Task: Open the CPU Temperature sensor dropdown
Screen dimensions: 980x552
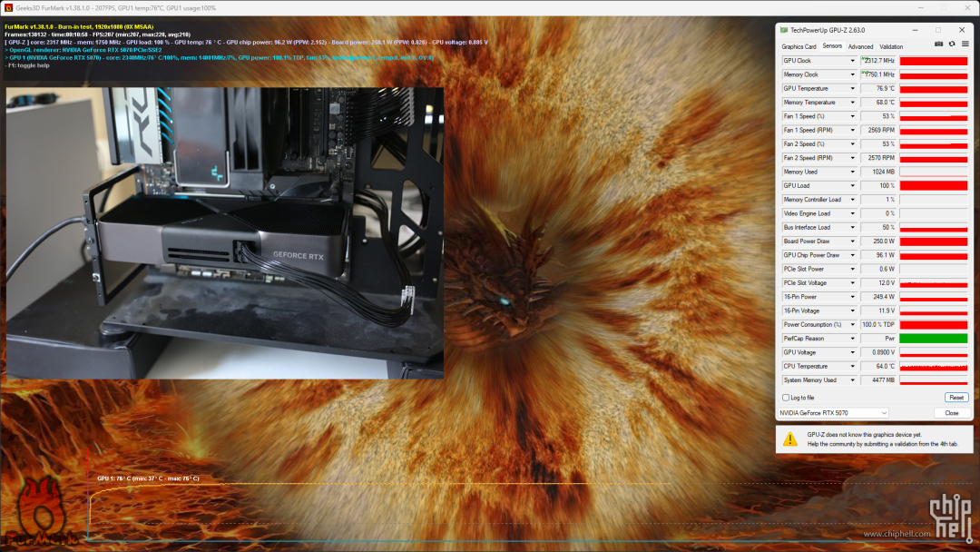Action: pyautogui.click(x=852, y=366)
